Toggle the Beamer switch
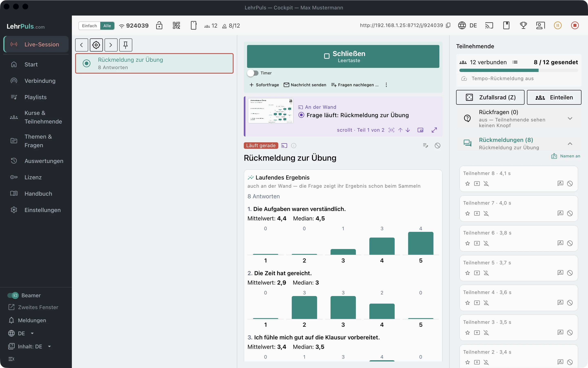Image resolution: width=588 pixels, height=368 pixels. (13, 295)
